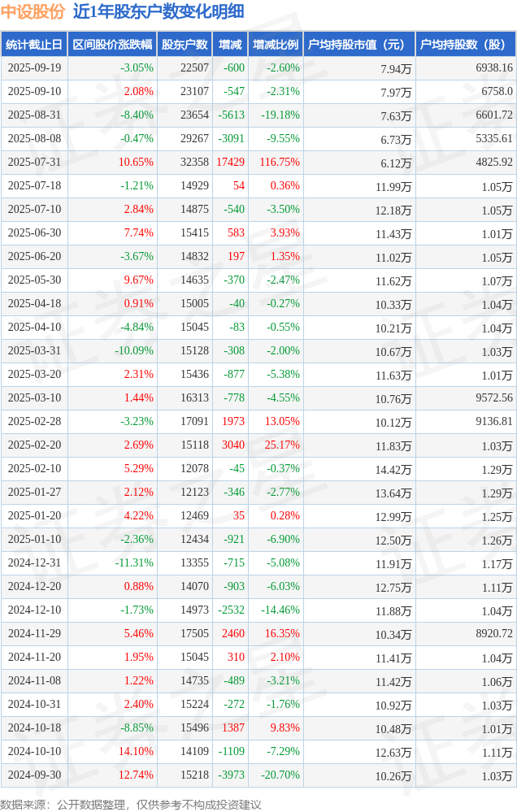517x812 pixels.
Task: Click the -11.31% price change cell
Action: [134, 563]
